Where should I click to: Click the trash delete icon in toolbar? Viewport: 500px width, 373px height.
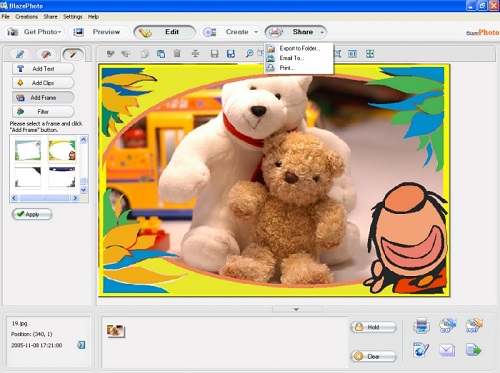tap(177, 53)
